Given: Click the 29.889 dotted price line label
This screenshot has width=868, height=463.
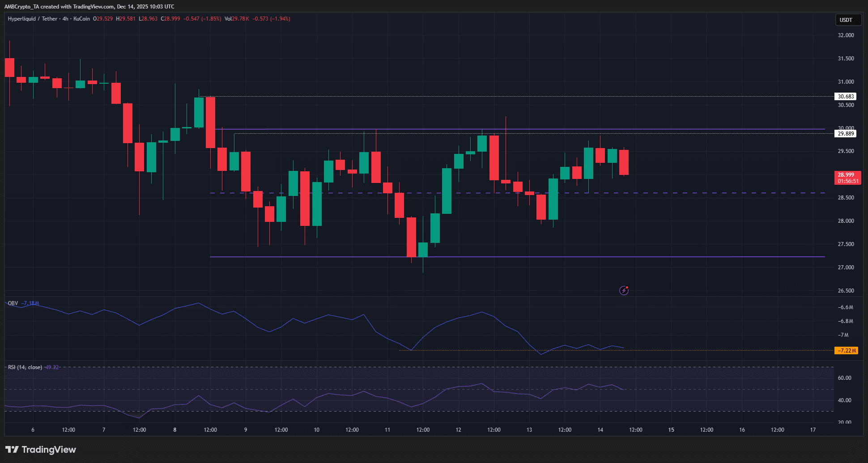Looking at the screenshot, I should pyautogui.click(x=846, y=133).
